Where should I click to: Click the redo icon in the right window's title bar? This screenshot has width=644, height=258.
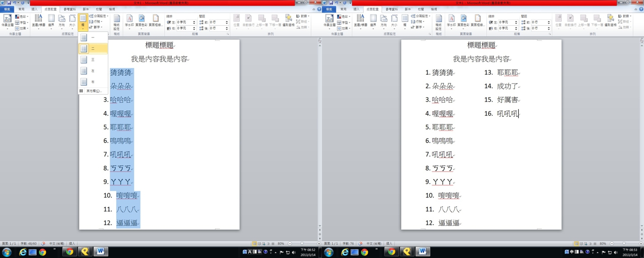pyautogui.click(x=344, y=3)
